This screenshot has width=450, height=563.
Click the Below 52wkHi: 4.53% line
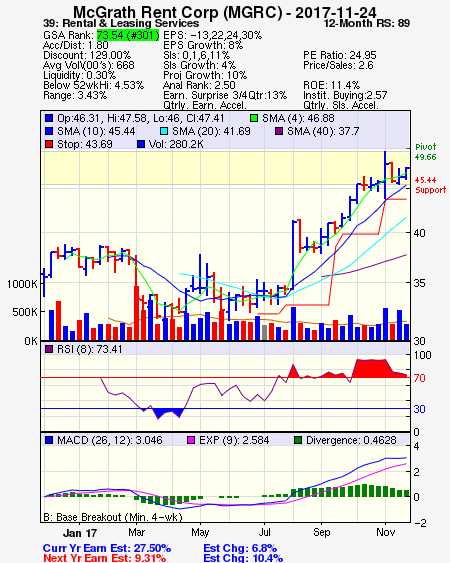pyautogui.click(x=93, y=85)
